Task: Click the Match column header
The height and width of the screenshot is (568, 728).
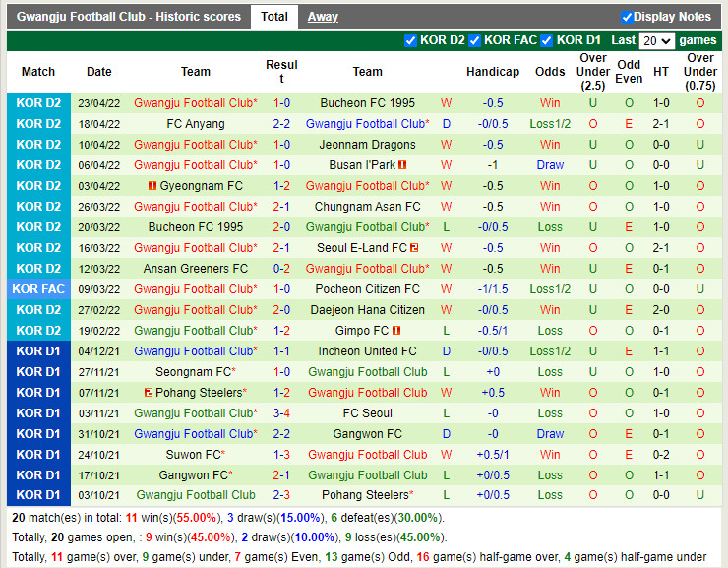Action: [38, 72]
